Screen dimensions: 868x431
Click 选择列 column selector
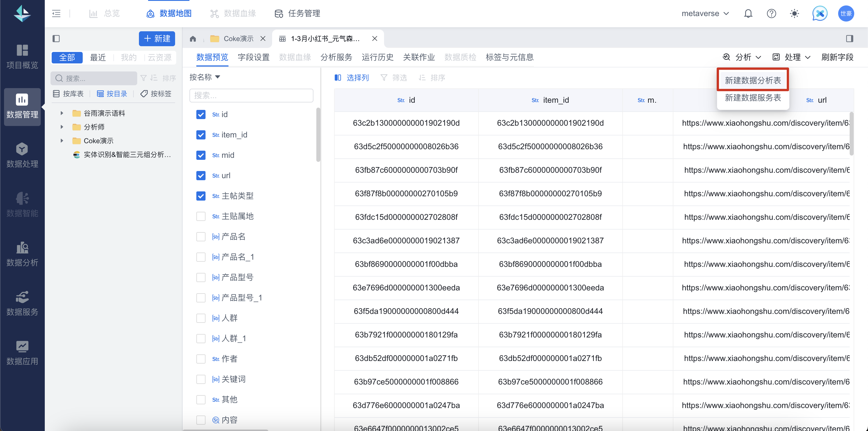pyautogui.click(x=351, y=78)
